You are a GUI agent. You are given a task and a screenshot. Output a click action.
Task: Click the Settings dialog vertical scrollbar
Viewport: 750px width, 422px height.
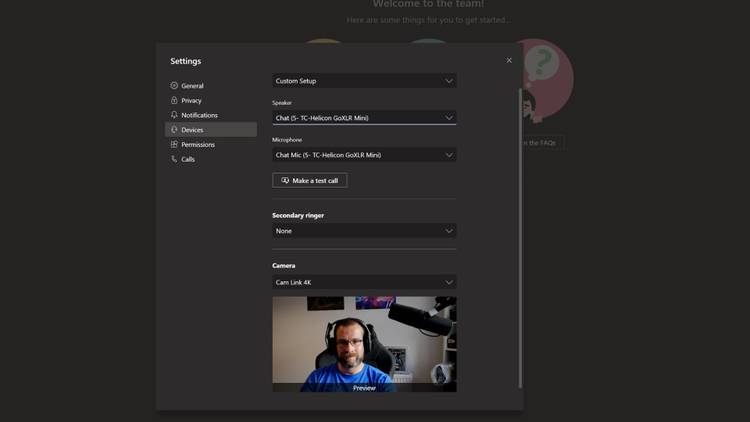point(520,238)
